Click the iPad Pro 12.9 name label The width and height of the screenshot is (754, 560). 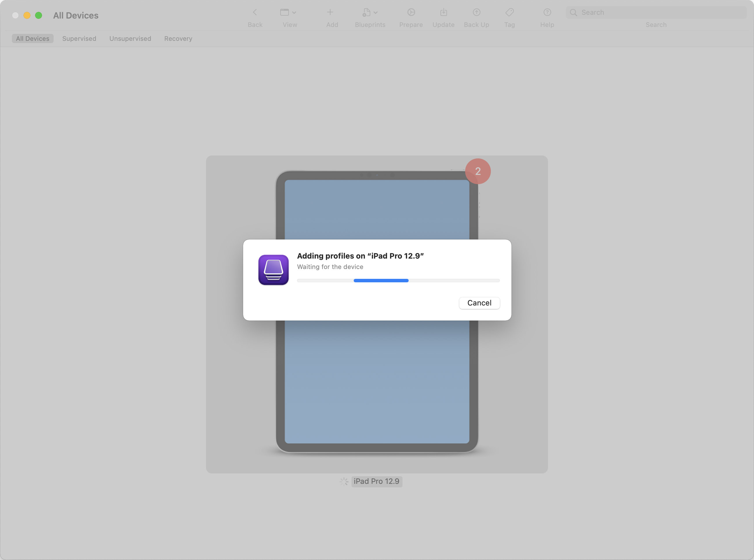(x=376, y=481)
